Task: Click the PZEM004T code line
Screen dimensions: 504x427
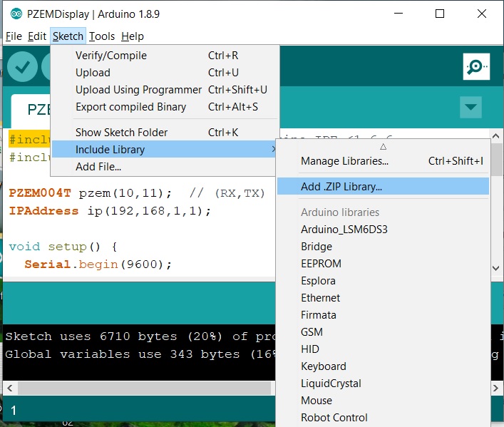Action: 137,193
